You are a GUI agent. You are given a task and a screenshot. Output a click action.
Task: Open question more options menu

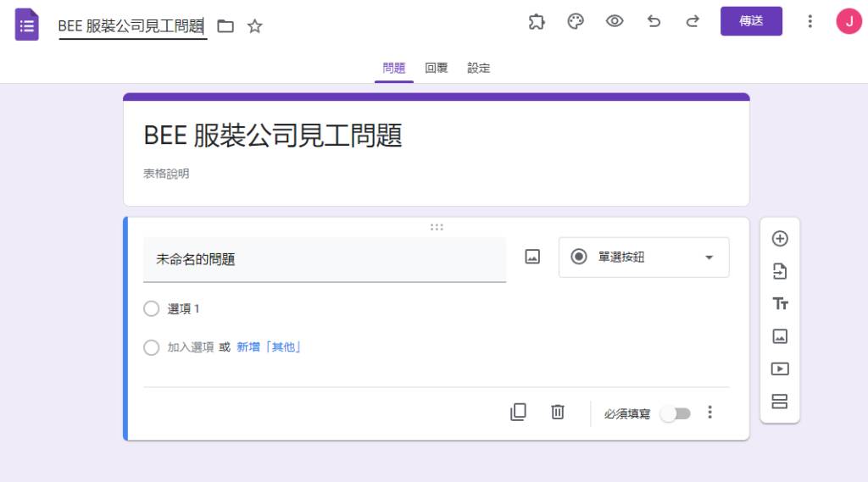pos(709,413)
